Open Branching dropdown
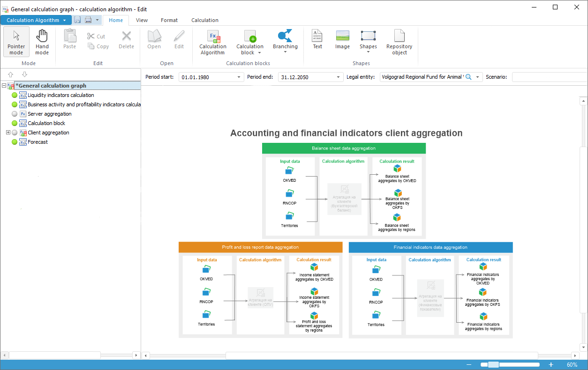The height and width of the screenshot is (370, 588). 285,52
